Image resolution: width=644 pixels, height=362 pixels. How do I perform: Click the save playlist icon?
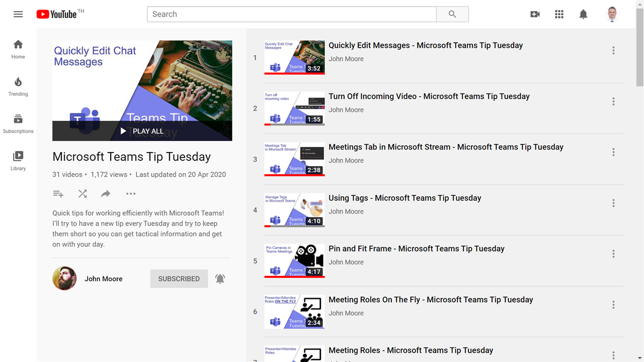point(58,194)
